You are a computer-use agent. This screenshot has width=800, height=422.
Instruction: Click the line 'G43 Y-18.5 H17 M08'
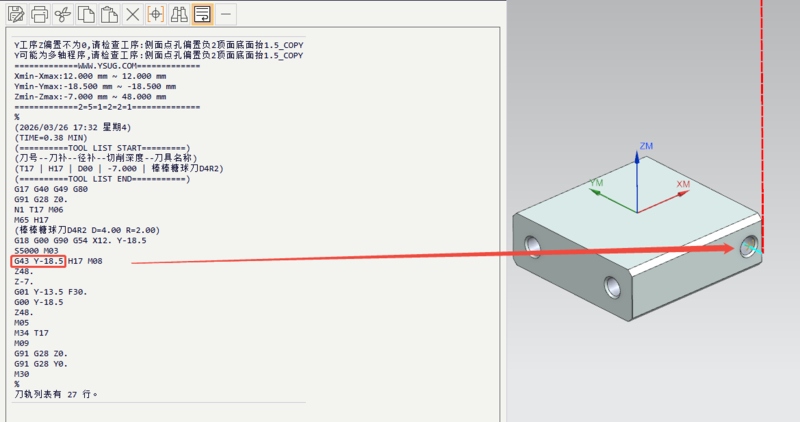coord(58,261)
